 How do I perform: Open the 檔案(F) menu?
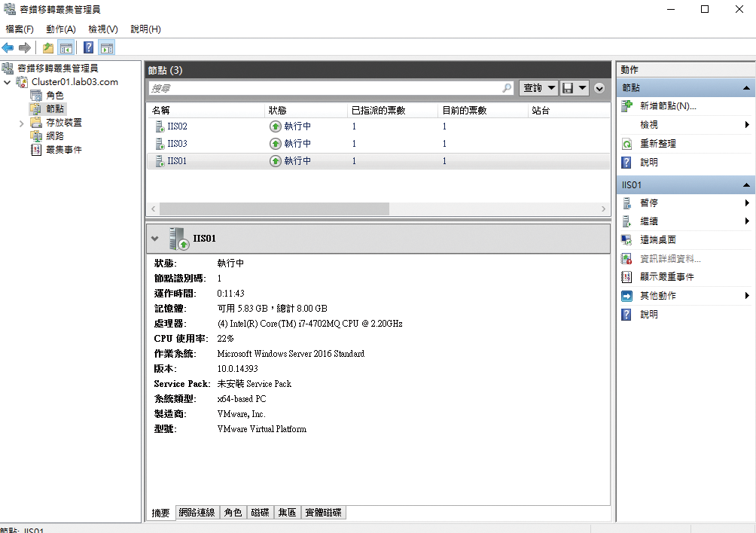point(20,29)
